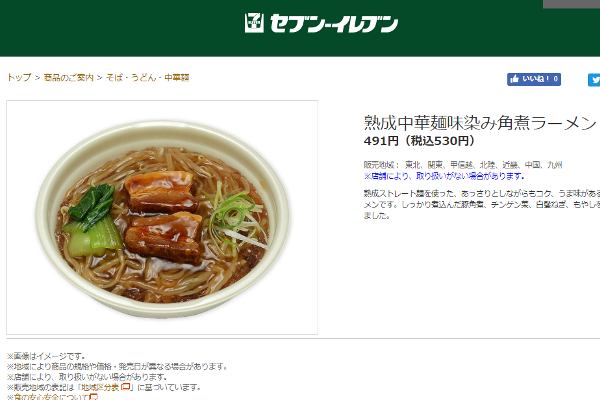Click the price 491円（税込530円）

tap(419, 141)
